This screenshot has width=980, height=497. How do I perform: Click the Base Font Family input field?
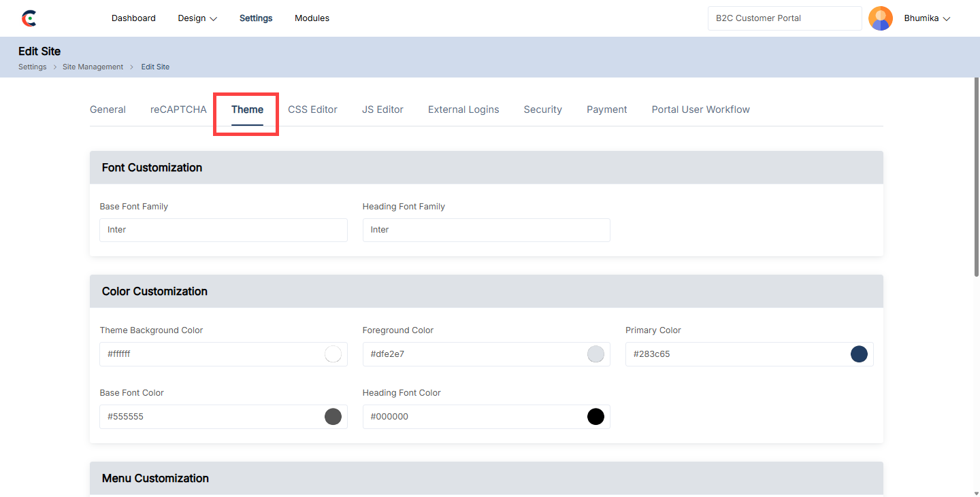(223, 230)
